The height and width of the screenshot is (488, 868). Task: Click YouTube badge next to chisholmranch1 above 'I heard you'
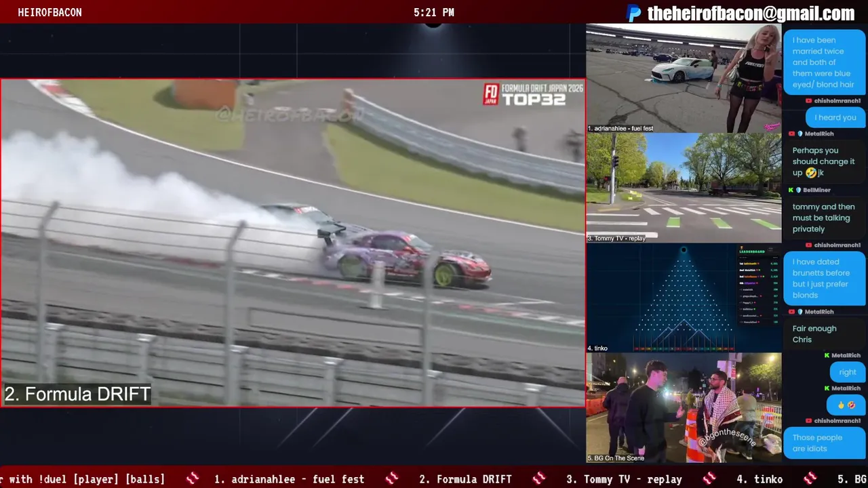(809, 101)
